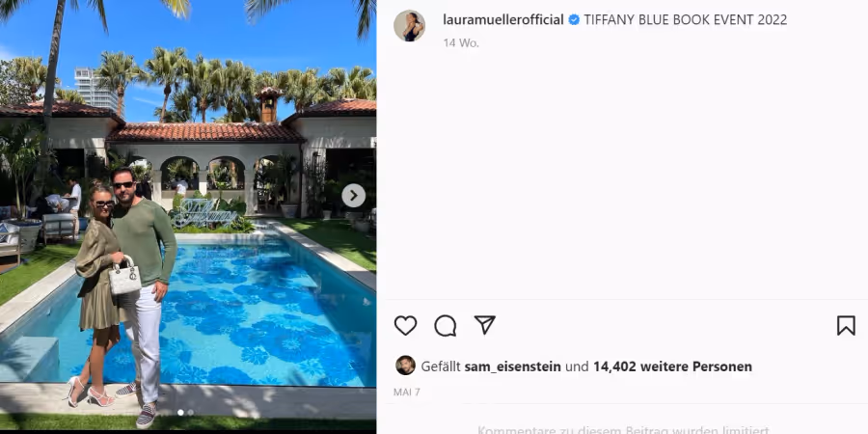
Task: Open comments via the speech bubble icon
Action: [445, 326]
